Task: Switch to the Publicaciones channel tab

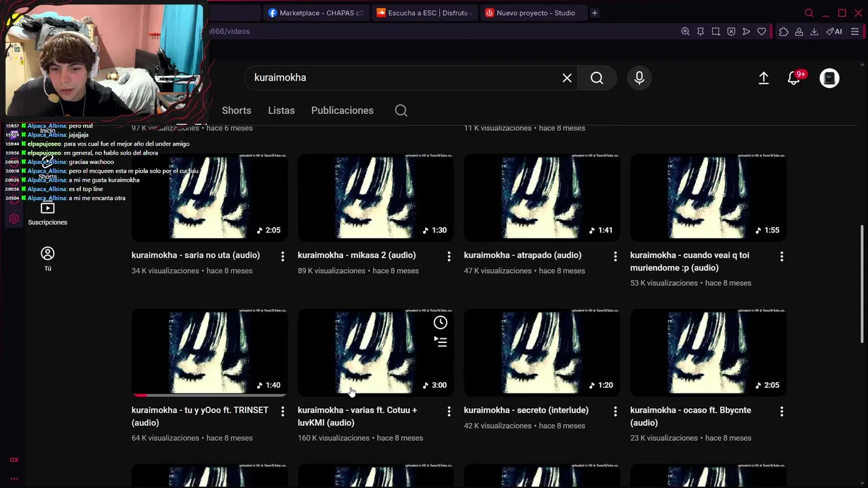Action: coord(342,110)
